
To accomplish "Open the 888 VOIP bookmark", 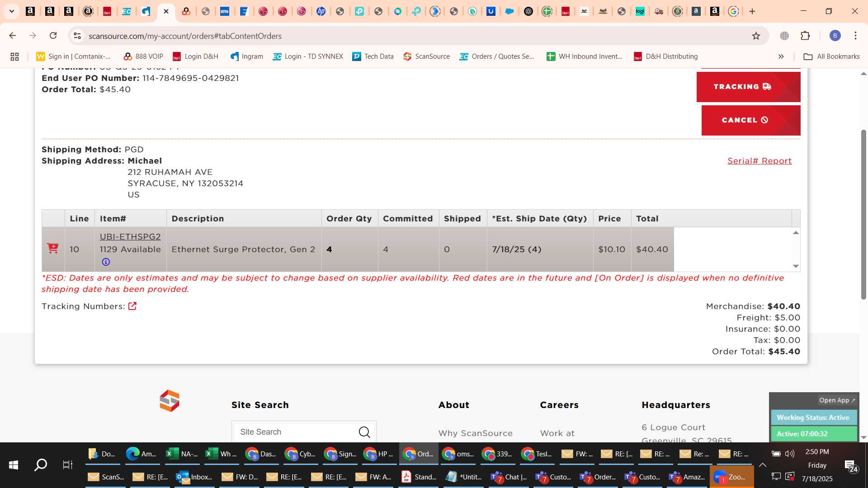I will click(x=143, y=56).
